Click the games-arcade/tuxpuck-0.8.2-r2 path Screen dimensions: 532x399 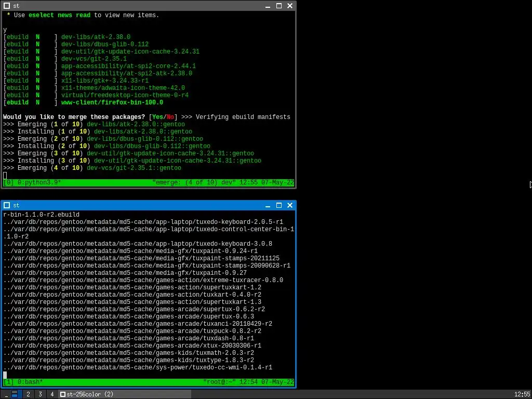coord(132,331)
